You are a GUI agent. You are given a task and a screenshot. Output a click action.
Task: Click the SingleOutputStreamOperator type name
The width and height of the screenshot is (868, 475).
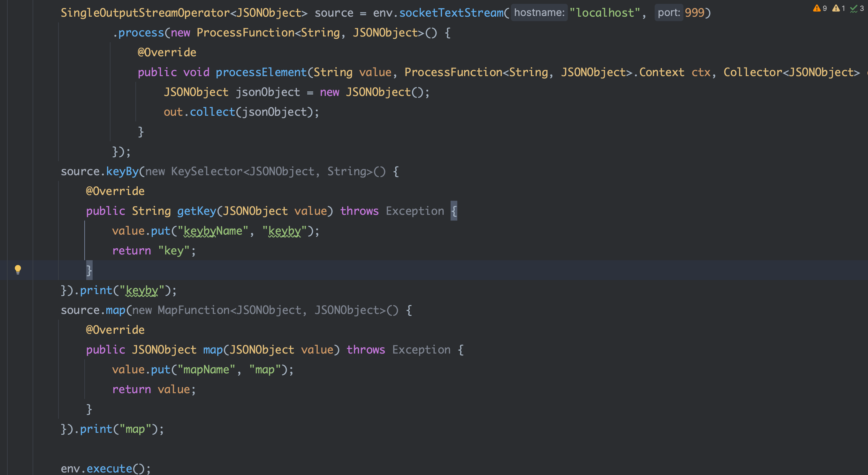click(145, 13)
